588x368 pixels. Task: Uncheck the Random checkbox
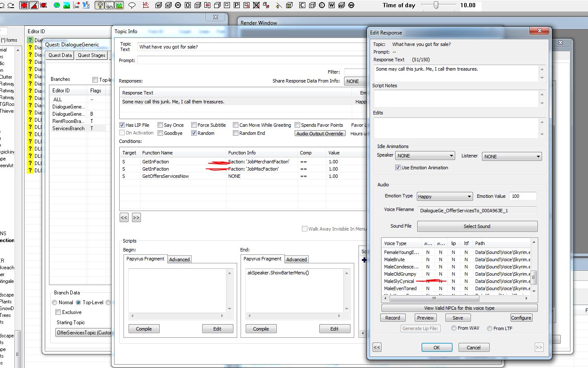pos(194,133)
